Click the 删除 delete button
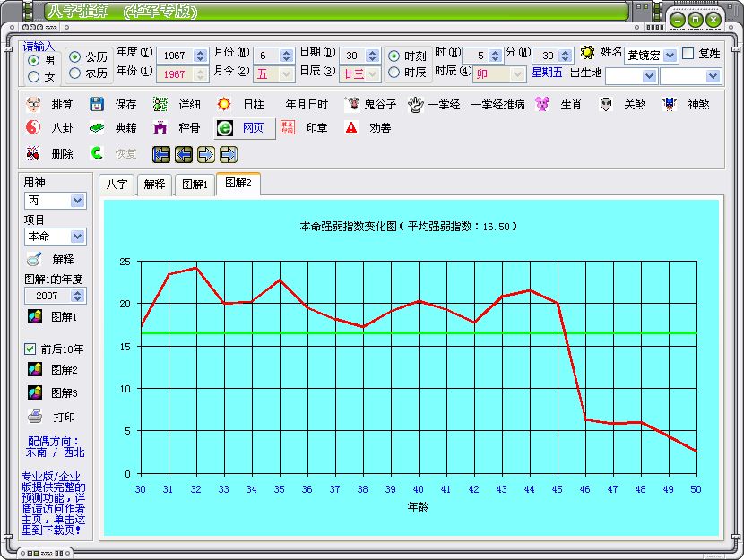 35,153
